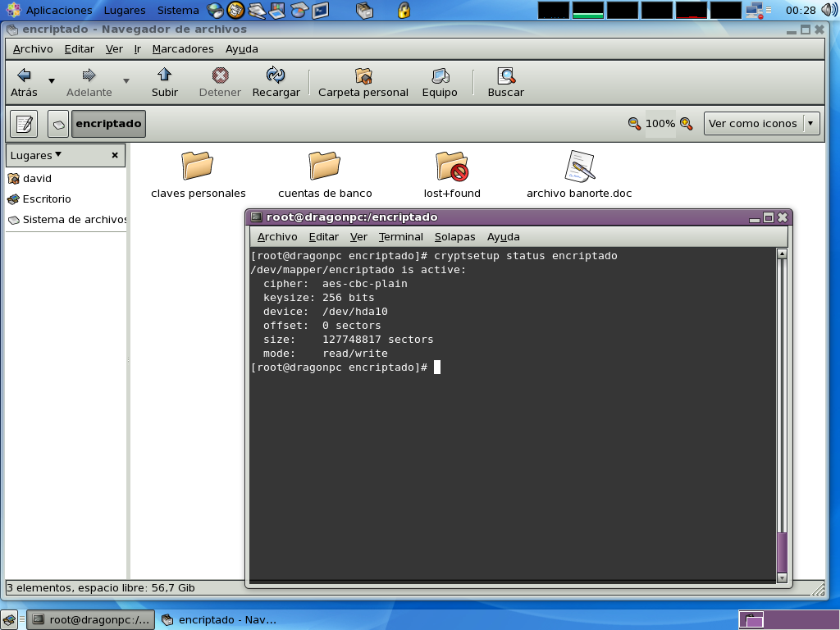Open the Marcadores menu in file browser
840x630 pixels.
pyautogui.click(x=182, y=49)
